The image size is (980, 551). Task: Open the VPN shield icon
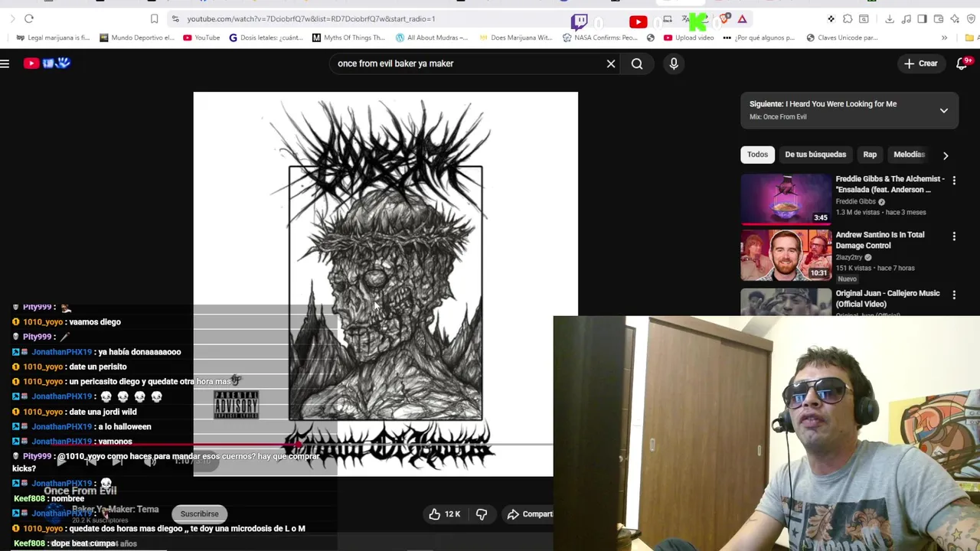click(x=972, y=18)
